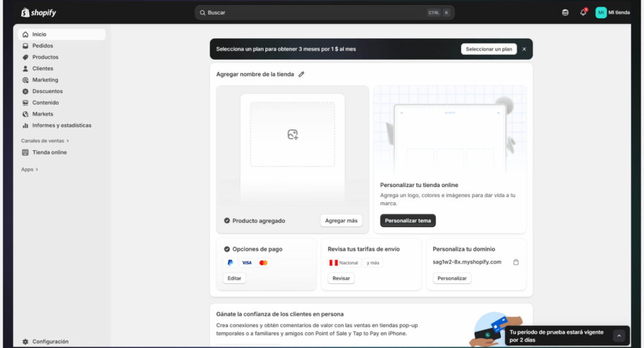Open Informes y estadísticas in the sidebar

(62, 125)
